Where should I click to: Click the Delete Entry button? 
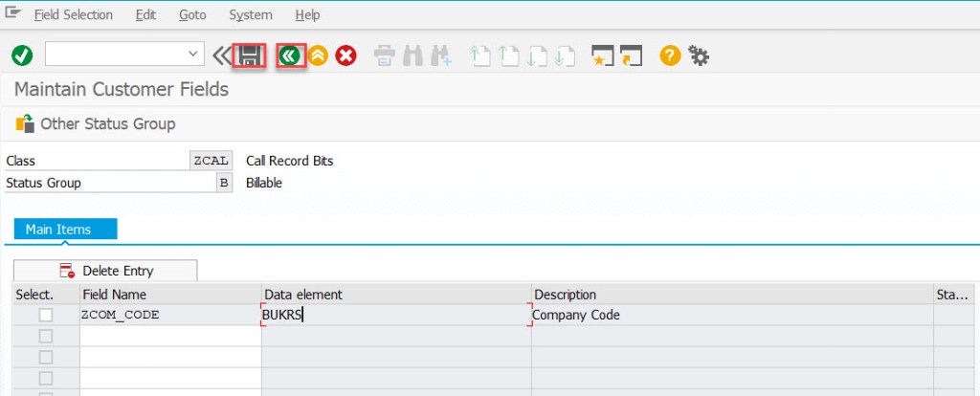[x=105, y=271]
